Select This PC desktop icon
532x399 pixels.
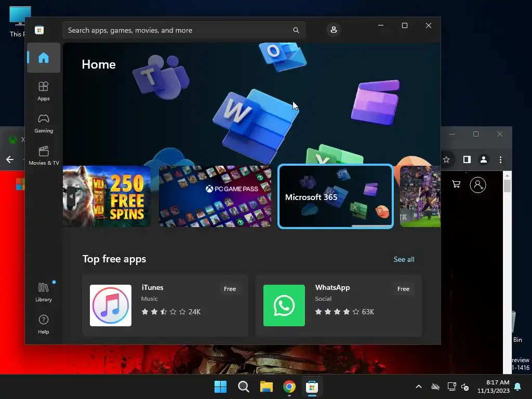point(18,22)
